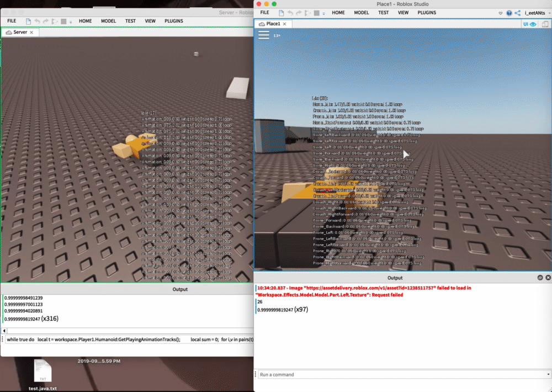
Task: Open the Run a command history dropdown
Action: tap(548, 374)
